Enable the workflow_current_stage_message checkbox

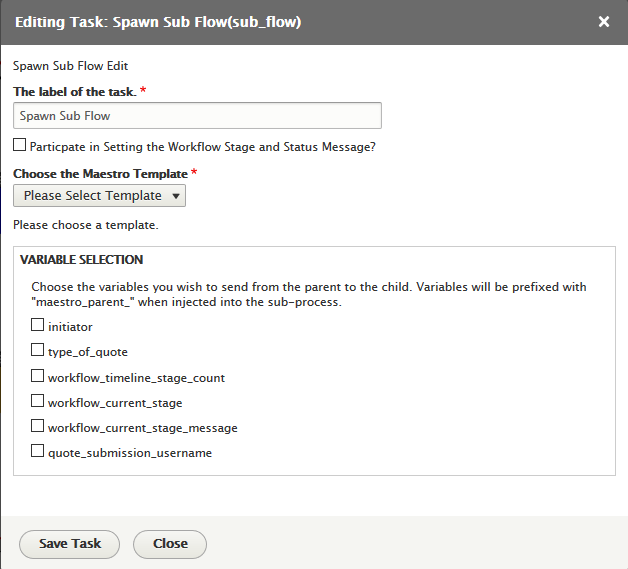coord(38,427)
